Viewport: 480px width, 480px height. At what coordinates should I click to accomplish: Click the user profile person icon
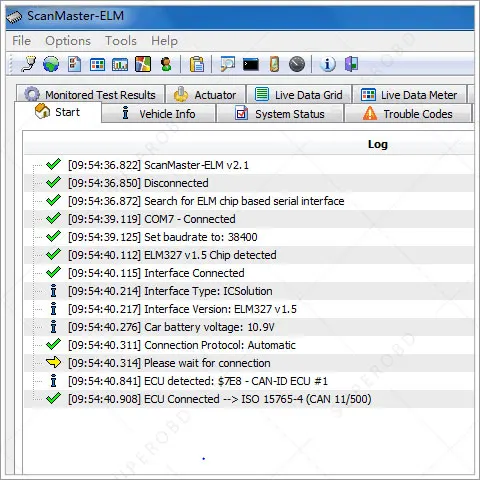166,64
